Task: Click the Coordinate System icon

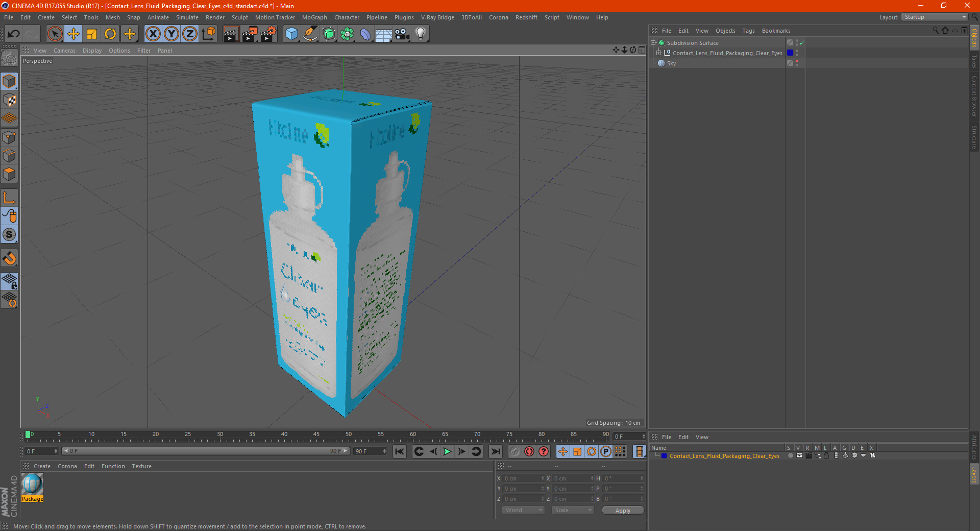Action: click(x=208, y=34)
